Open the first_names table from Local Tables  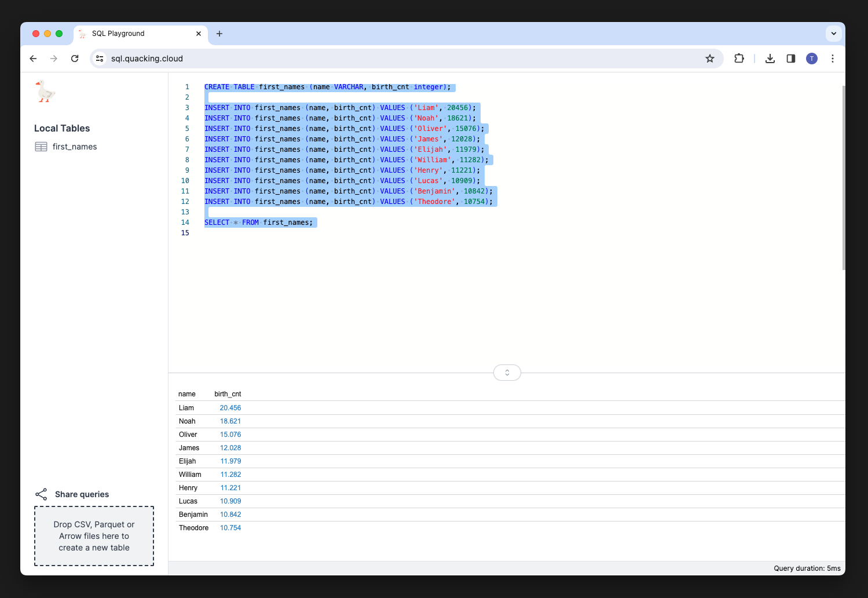pos(74,147)
